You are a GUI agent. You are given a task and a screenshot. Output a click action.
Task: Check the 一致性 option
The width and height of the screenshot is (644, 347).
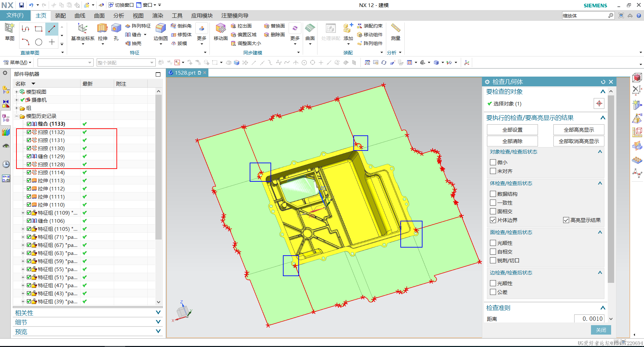coord(493,203)
